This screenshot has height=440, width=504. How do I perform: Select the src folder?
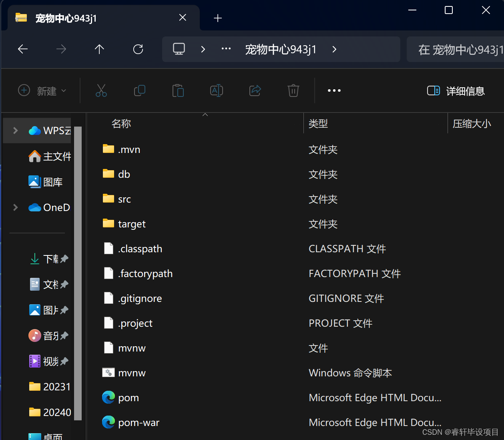click(117, 199)
